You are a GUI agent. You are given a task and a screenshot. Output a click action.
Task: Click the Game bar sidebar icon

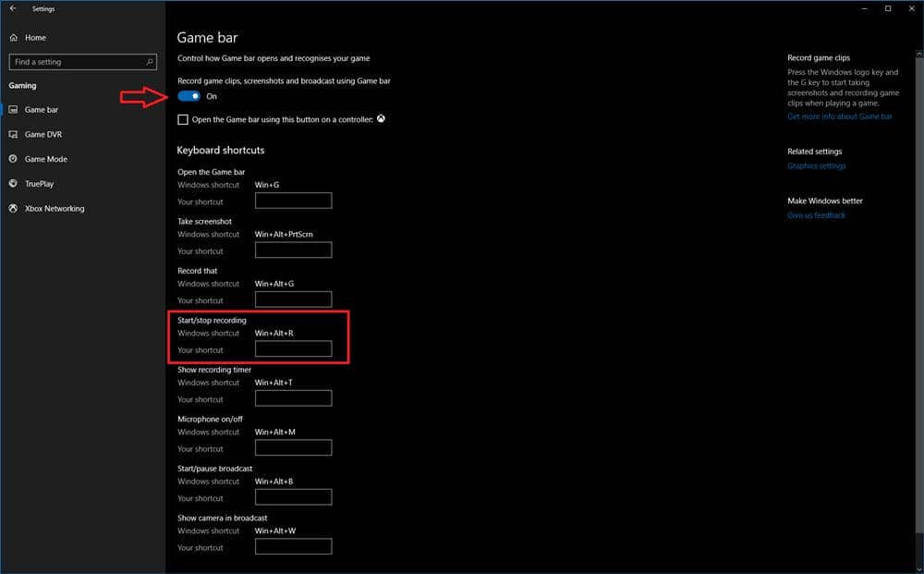13,109
